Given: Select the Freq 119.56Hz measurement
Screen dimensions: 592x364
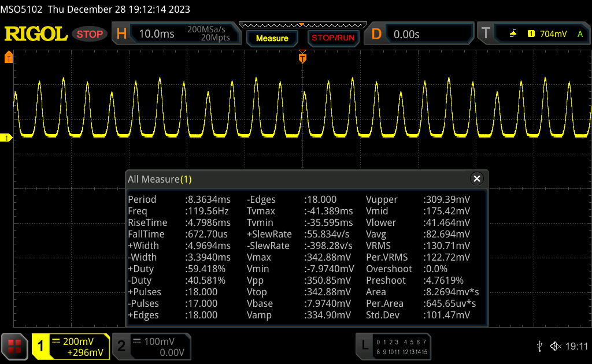Looking at the screenshot, I should pyautogui.click(x=178, y=211).
